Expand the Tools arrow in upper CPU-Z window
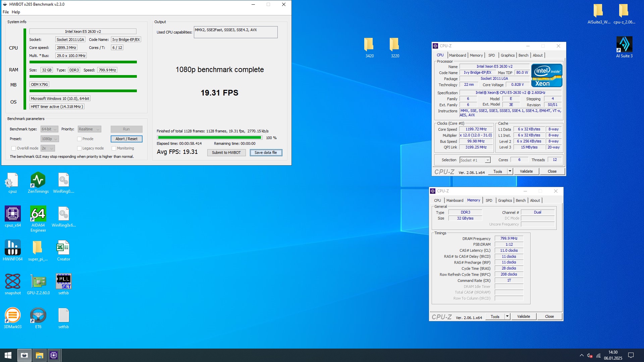The width and height of the screenshot is (644, 362). pyautogui.click(x=510, y=171)
